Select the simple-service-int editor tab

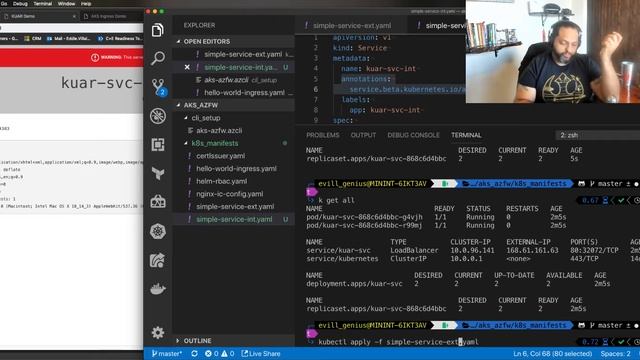(x=437, y=25)
